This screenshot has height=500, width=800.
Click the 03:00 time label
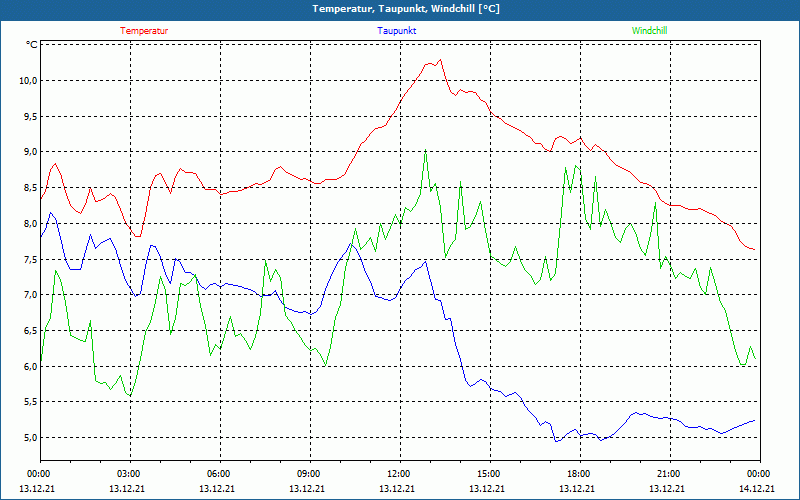[x=131, y=473]
